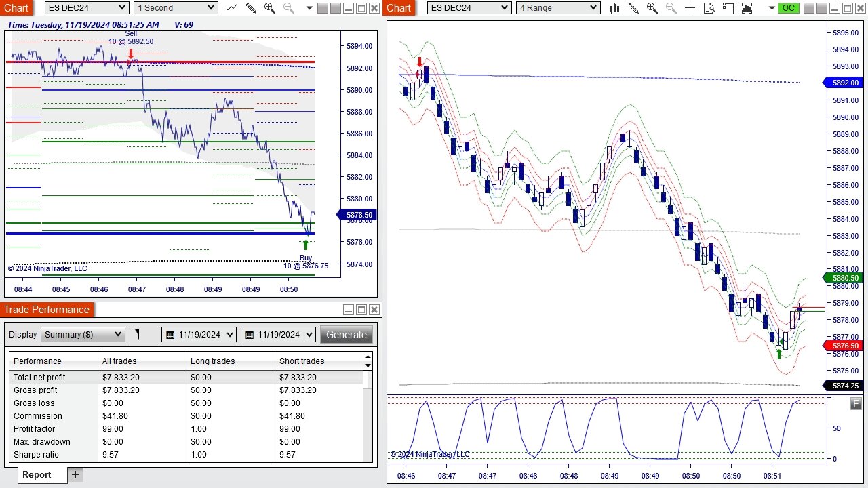868x488 pixels.
Task: Click the down arrow of performance table scrollbar
Action: pos(368,366)
